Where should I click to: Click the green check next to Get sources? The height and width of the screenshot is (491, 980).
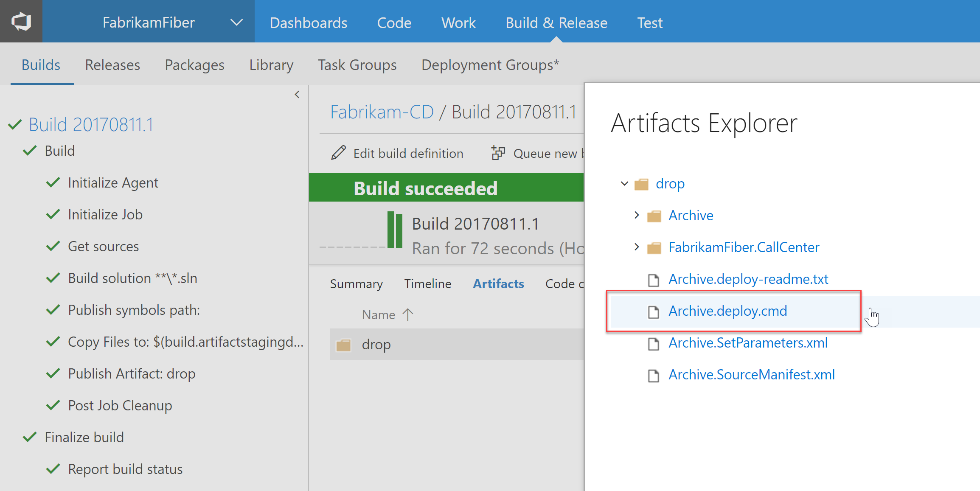click(x=53, y=246)
